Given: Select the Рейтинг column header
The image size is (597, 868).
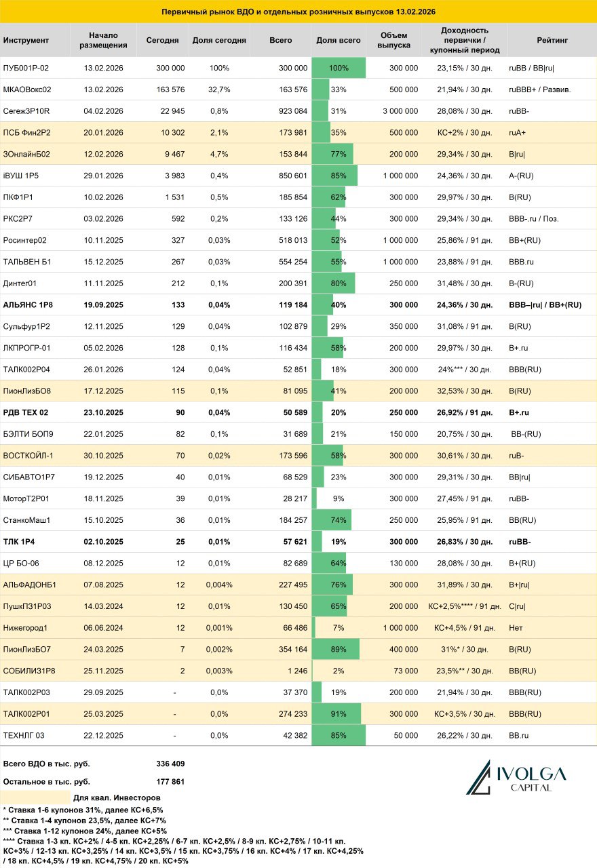Looking at the screenshot, I should pos(552,41).
